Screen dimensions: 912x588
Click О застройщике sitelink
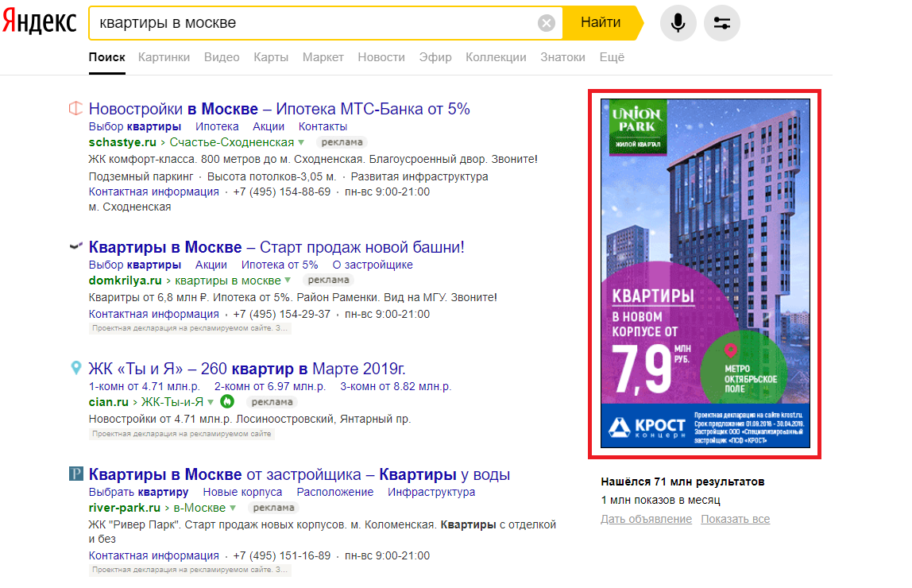(373, 265)
